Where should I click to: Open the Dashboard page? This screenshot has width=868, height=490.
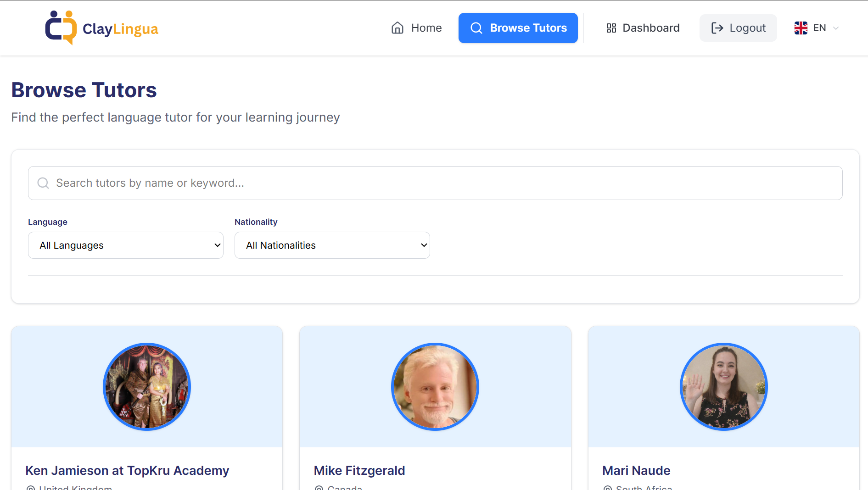(642, 28)
